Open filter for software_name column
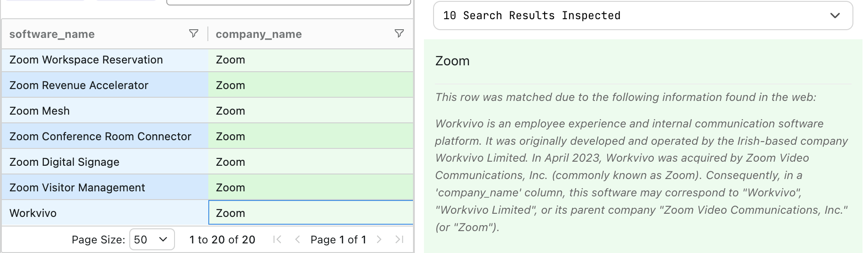The width and height of the screenshot is (868, 253). pyautogui.click(x=194, y=34)
